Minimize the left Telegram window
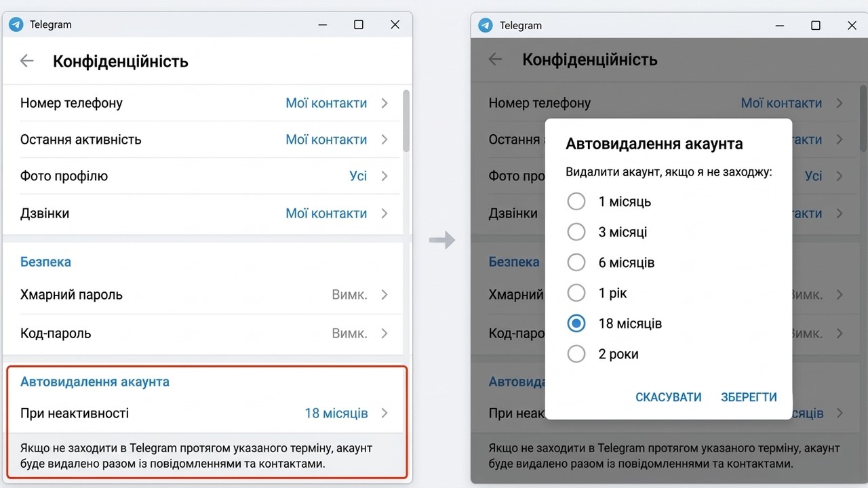Image resolution: width=868 pixels, height=488 pixels. click(x=323, y=25)
